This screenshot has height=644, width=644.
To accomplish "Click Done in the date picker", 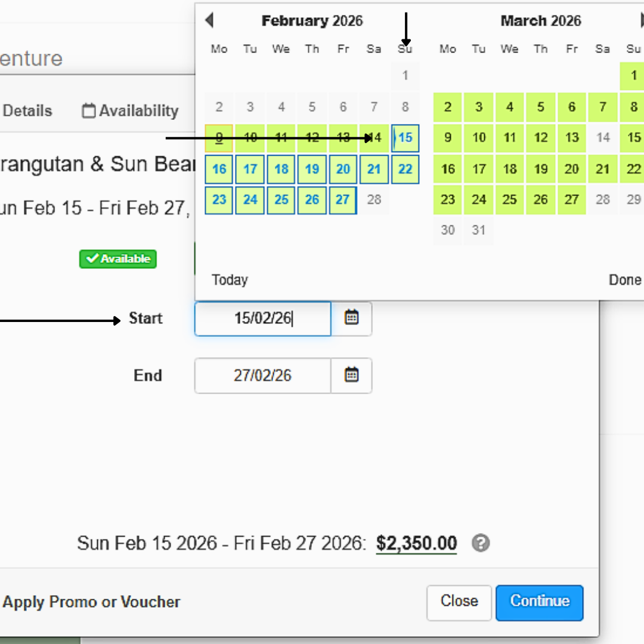I will pyautogui.click(x=624, y=280).
